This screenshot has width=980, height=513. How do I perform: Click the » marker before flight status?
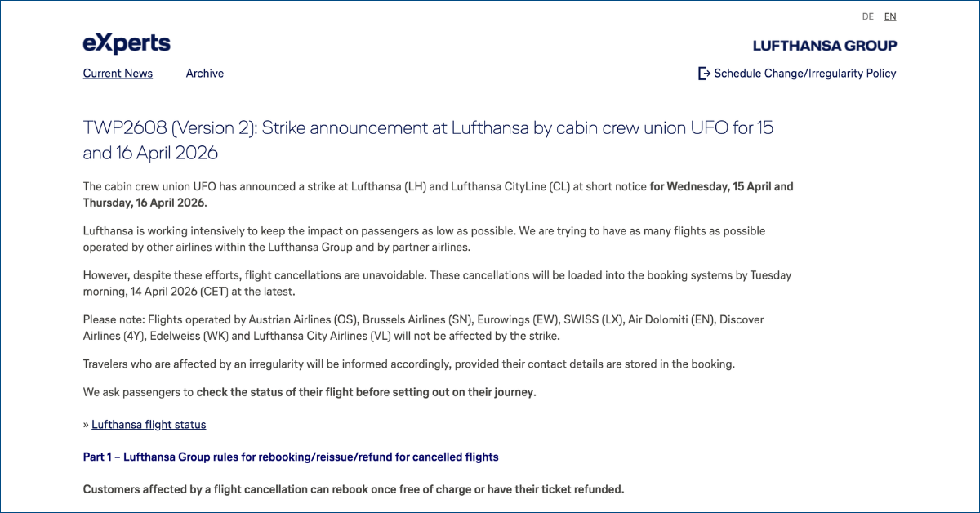[86, 425]
